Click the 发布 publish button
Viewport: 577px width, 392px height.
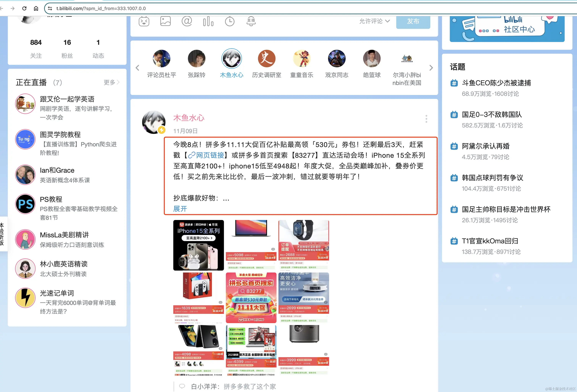413,21
